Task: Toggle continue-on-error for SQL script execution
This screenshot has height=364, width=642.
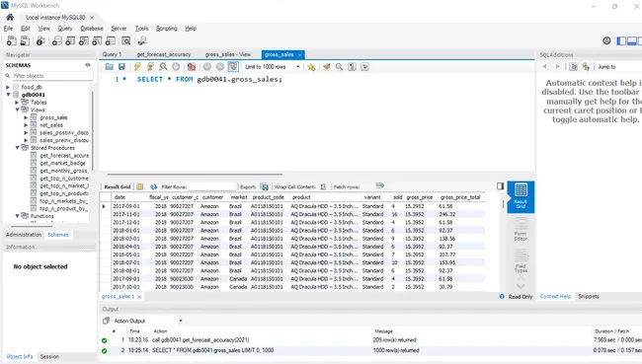Action: click(x=192, y=67)
